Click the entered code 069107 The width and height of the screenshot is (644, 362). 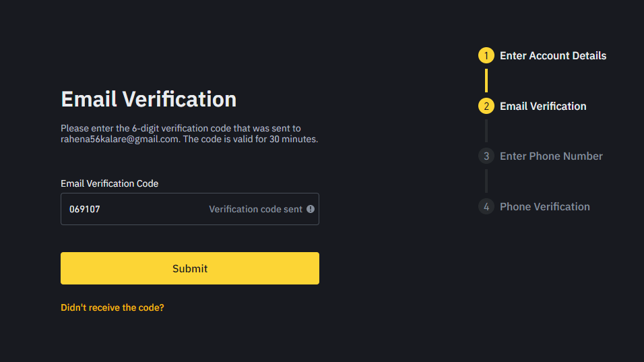[x=85, y=209]
